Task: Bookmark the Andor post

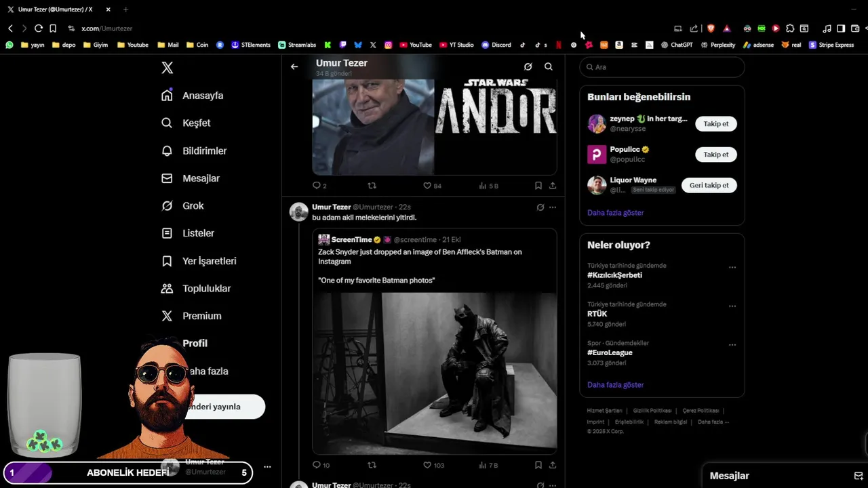Action: click(x=538, y=186)
